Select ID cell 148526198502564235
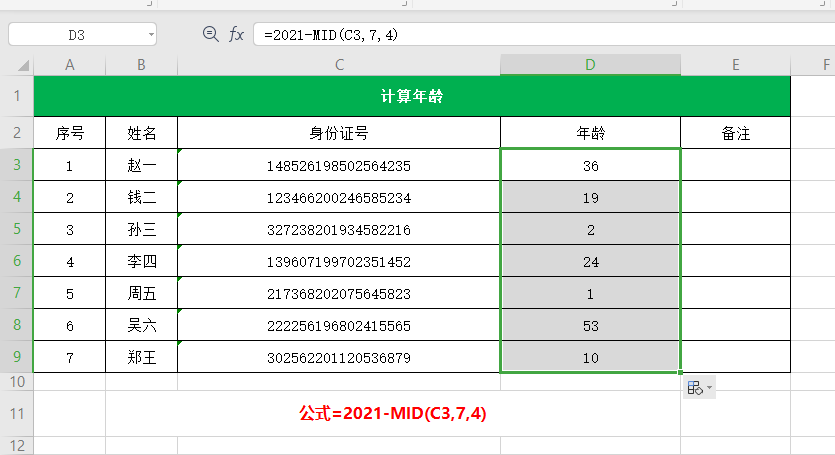 tap(339, 165)
